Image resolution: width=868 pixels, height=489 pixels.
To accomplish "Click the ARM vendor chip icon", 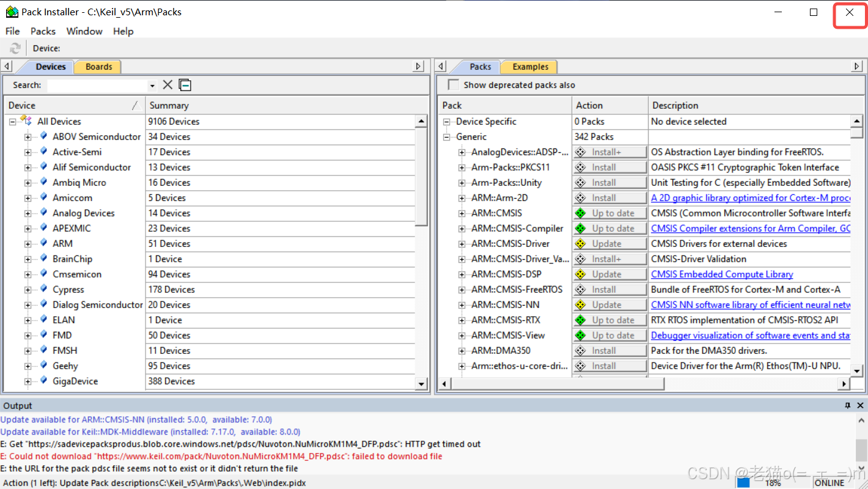I will pyautogui.click(x=44, y=243).
